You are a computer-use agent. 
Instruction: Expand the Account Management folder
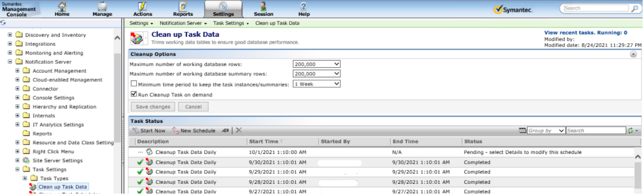(x=18, y=71)
